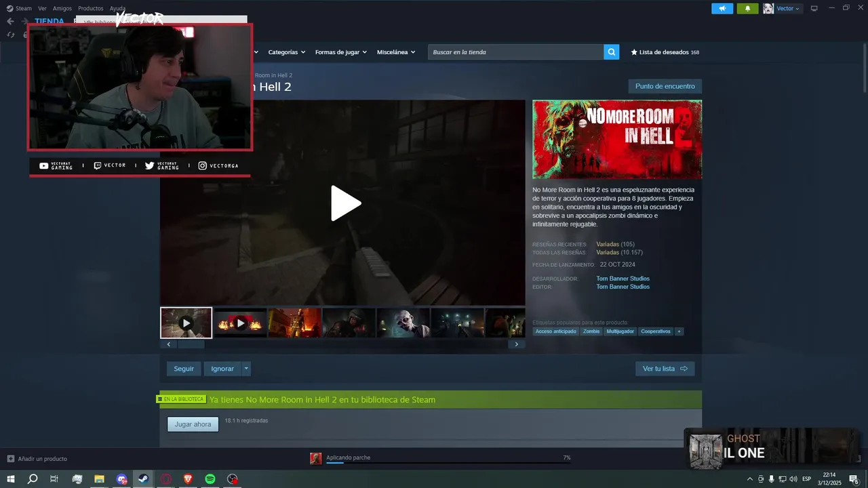Click the No More Room in Hell 2 capsule image

[x=617, y=140]
